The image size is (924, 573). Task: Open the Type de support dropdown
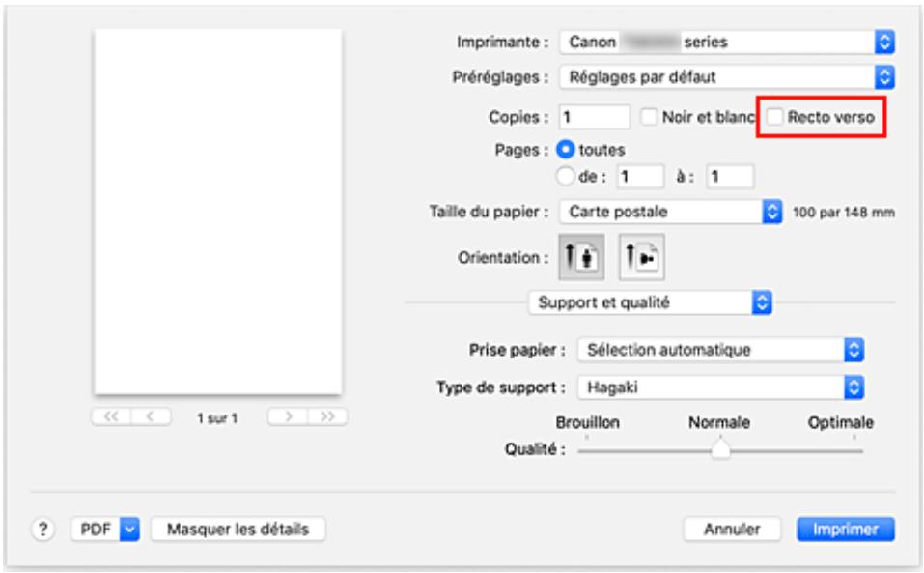[x=720, y=387]
